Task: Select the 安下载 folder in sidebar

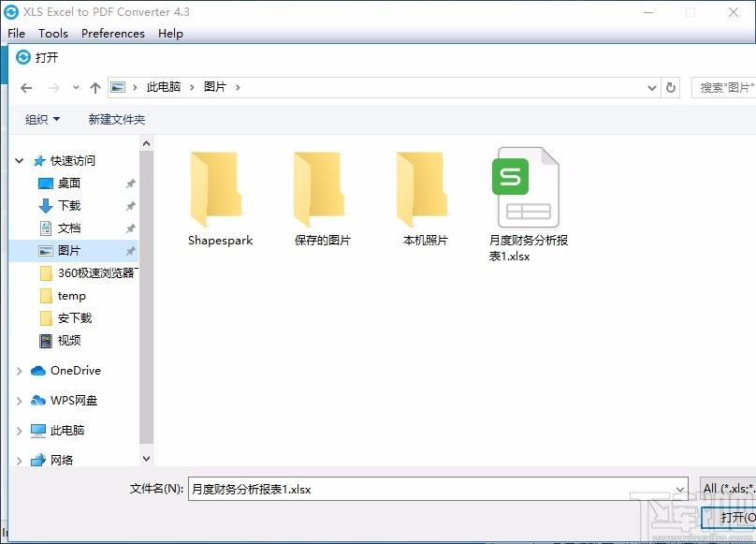Action: 65,318
